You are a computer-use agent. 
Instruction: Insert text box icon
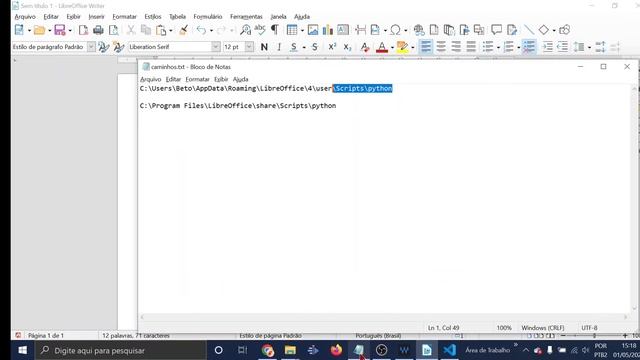(343, 30)
